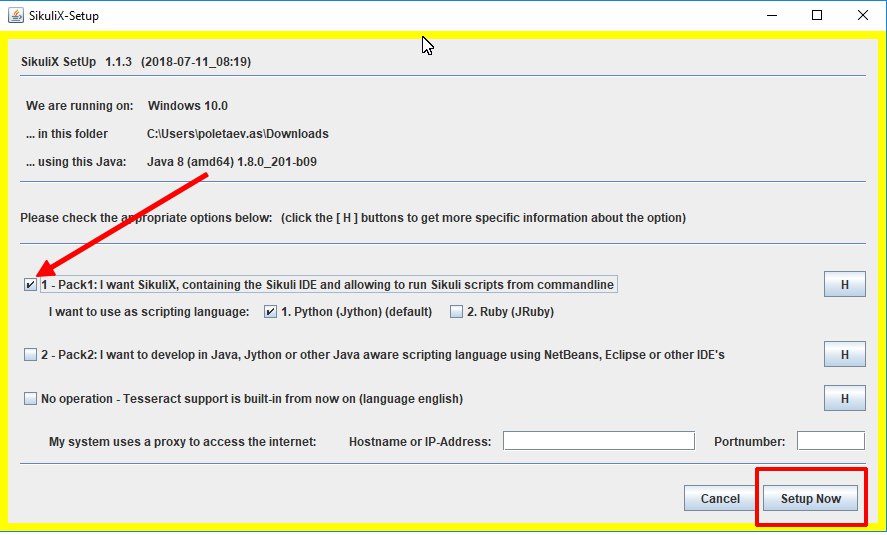The width and height of the screenshot is (887, 535).
Task: Click the 'We are running on:' label
Action: coord(80,106)
